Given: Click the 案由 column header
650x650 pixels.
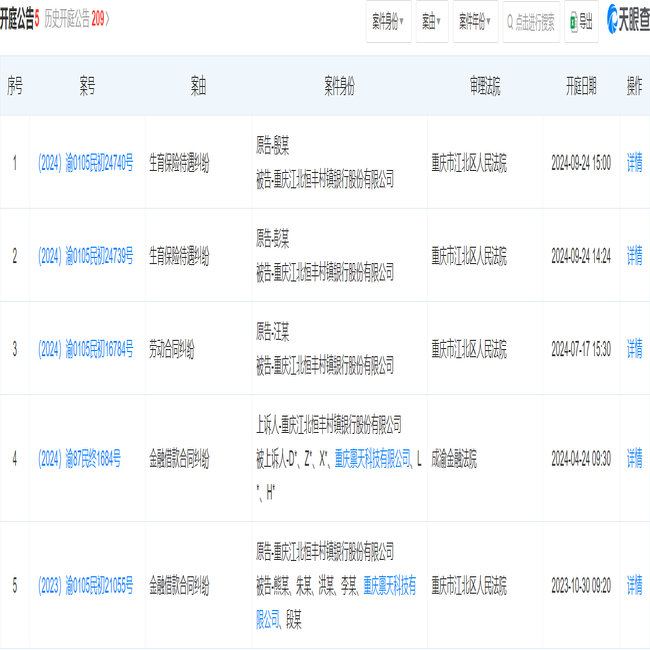Looking at the screenshot, I should [x=198, y=86].
